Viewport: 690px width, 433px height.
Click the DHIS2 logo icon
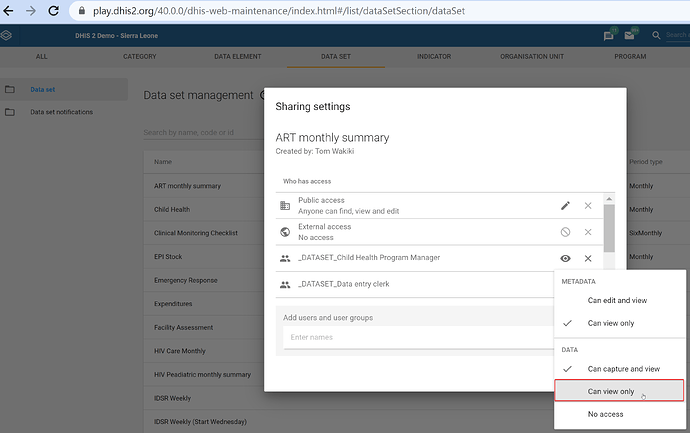pyautogui.click(x=6, y=35)
